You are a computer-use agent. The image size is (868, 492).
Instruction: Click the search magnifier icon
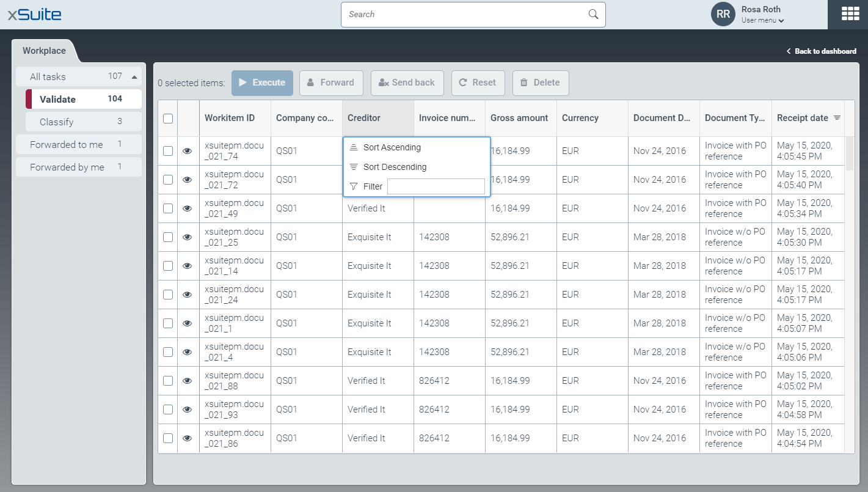593,15
